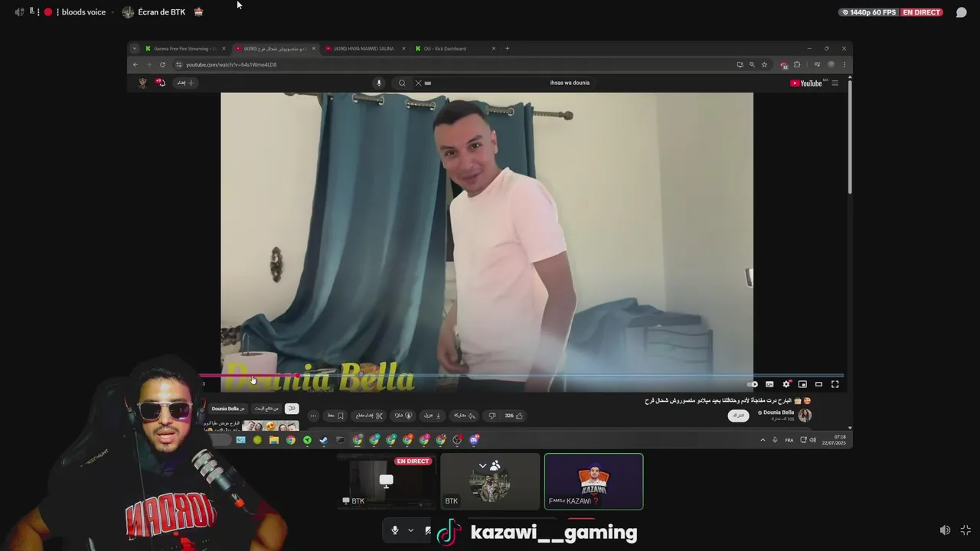Open the YouTube account avatar
Image resolution: width=980 pixels, height=551 pixels.
pyautogui.click(x=142, y=83)
